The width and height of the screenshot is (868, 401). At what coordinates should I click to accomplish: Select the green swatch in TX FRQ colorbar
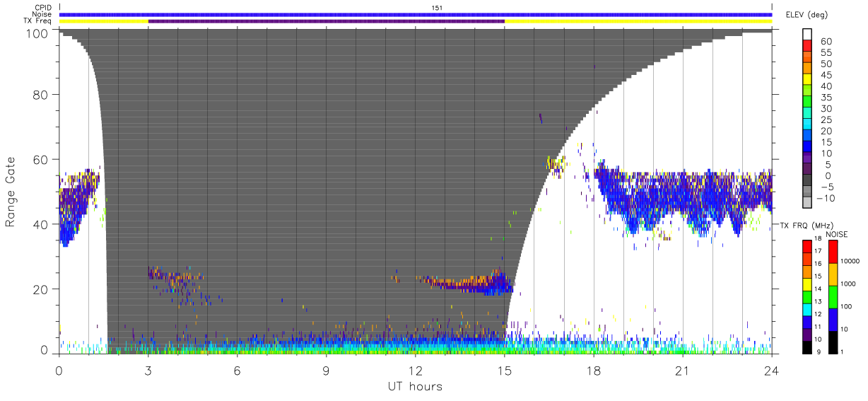pyautogui.click(x=807, y=298)
